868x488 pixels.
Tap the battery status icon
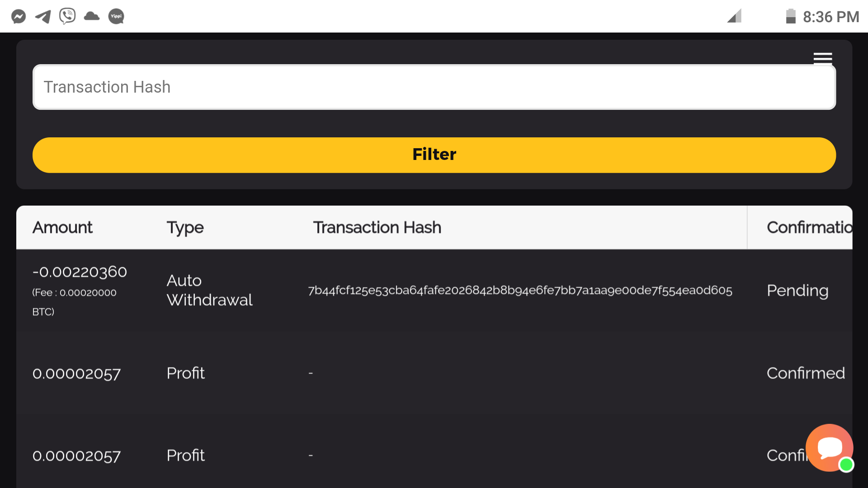(791, 16)
